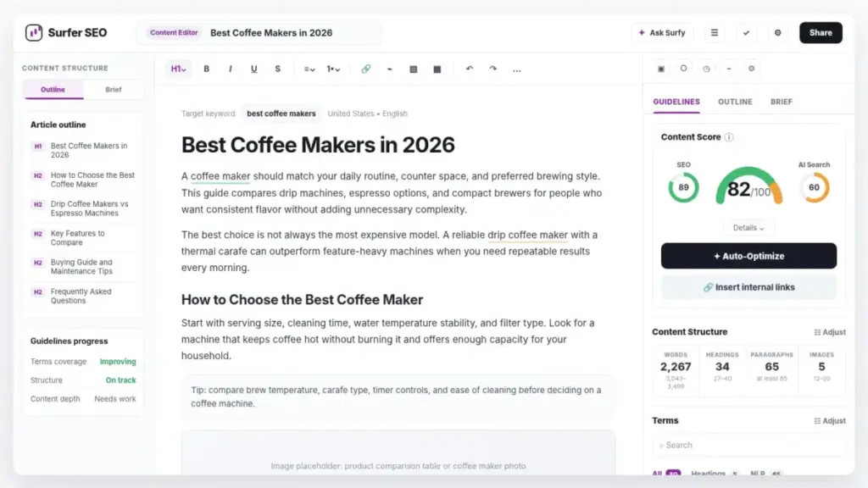
Task: Click the image placeholder block
Action: (x=398, y=452)
